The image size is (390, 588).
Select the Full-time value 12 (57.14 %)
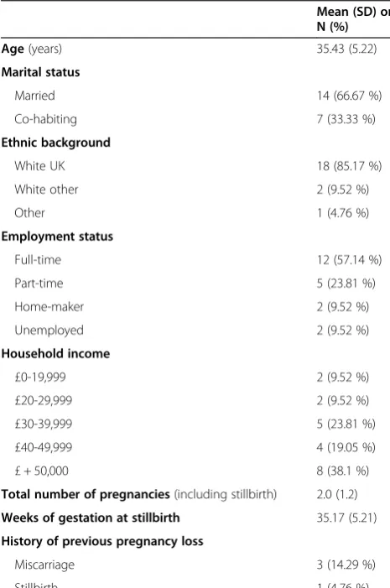click(x=349, y=260)
